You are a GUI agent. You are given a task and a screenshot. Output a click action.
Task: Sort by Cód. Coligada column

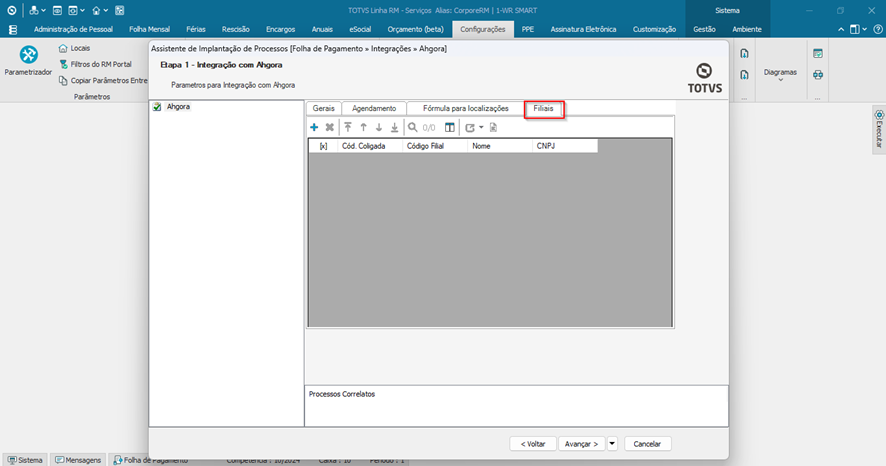point(370,146)
